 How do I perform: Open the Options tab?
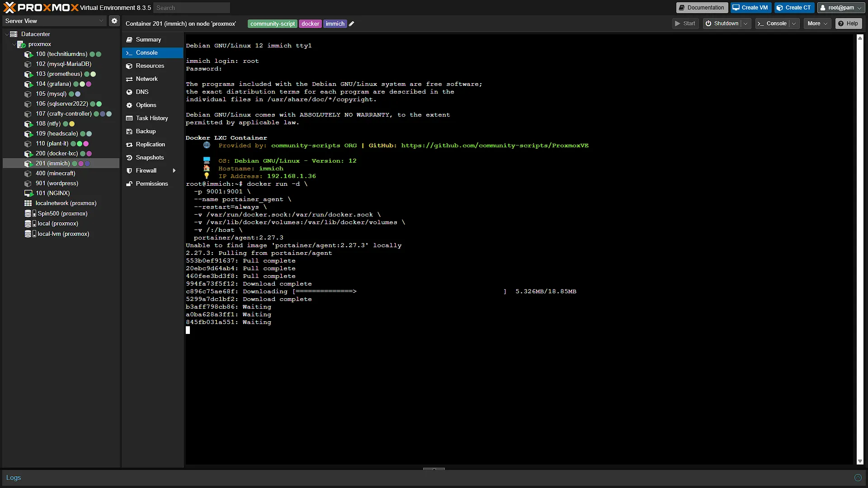(x=152, y=105)
